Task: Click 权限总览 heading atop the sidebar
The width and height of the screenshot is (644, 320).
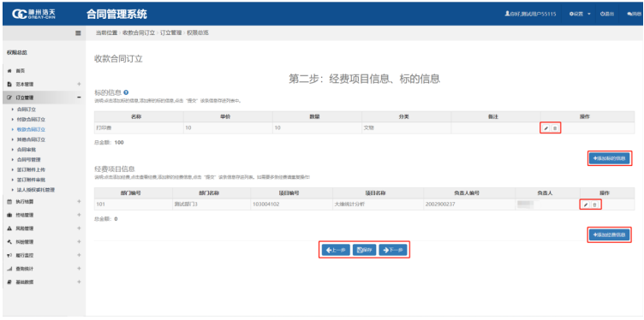Action: (17, 52)
